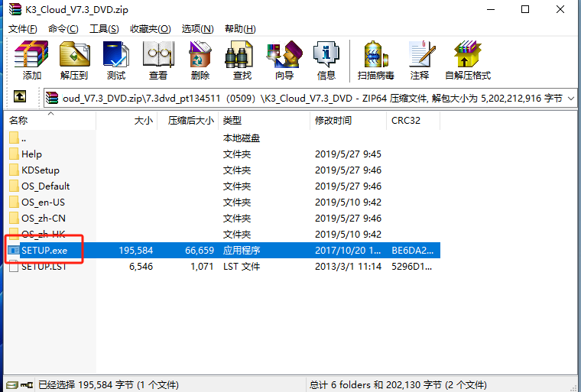581x392 pixels.
Task: Open the 文件(F) menu
Action: click(23, 29)
